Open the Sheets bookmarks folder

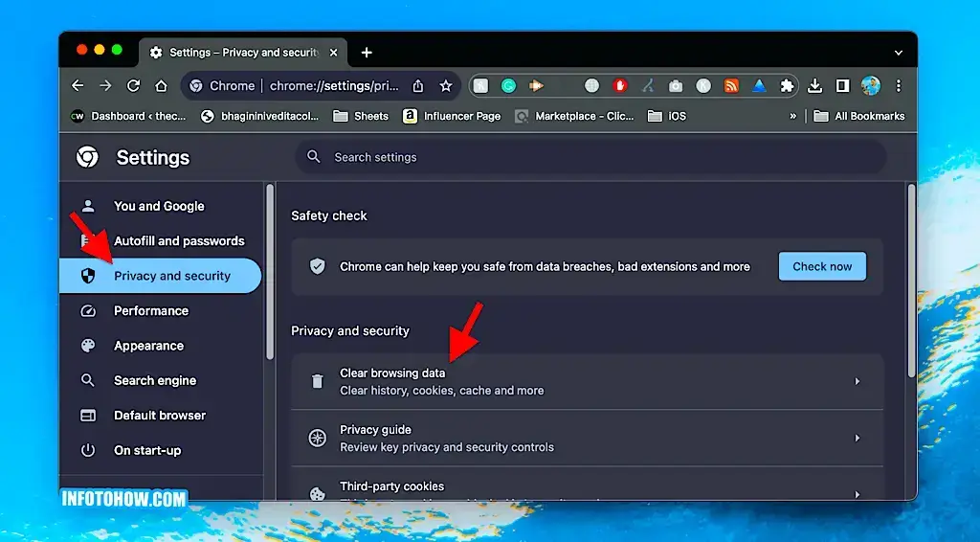361,116
